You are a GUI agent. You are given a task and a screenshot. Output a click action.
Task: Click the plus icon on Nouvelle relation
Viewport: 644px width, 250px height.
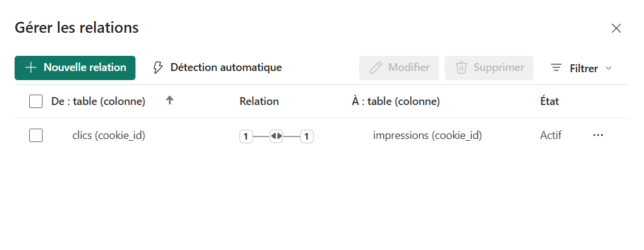tap(30, 67)
